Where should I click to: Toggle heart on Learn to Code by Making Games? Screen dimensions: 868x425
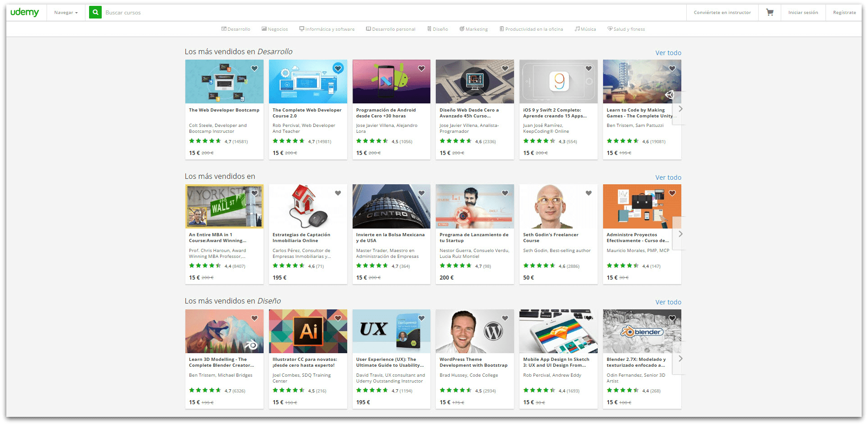[x=672, y=69]
